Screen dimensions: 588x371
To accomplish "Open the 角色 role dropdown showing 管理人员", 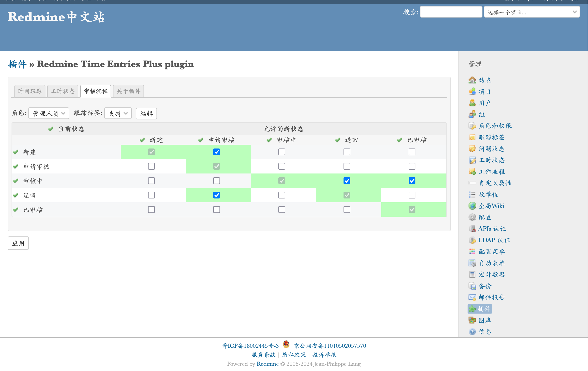I will coord(49,113).
